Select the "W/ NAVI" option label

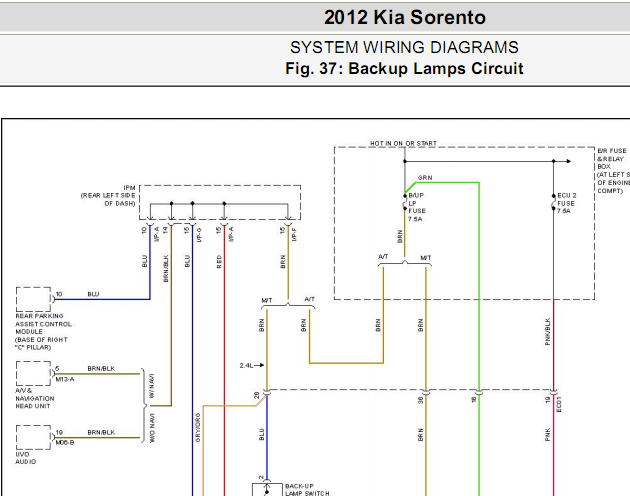[x=152, y=386]
